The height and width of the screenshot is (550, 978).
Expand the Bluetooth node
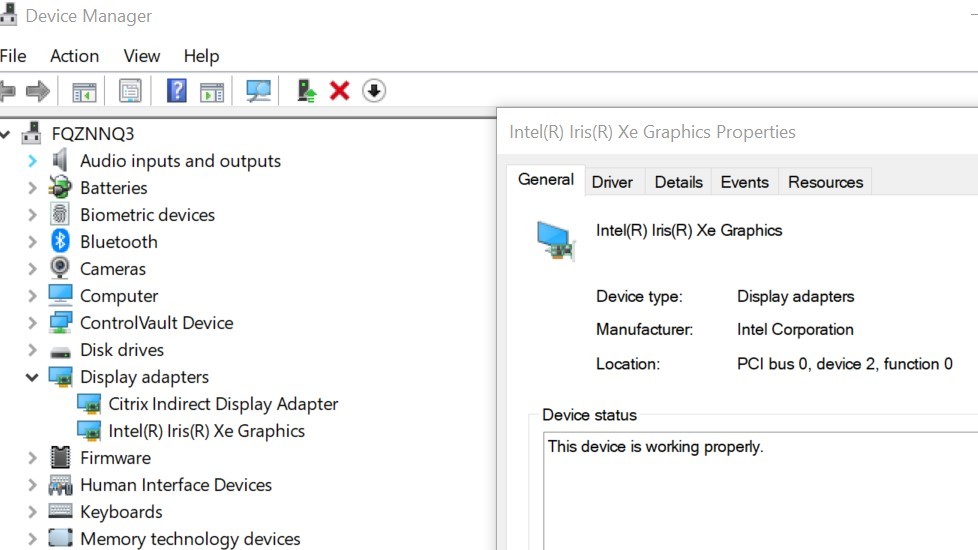pos(32,242)
